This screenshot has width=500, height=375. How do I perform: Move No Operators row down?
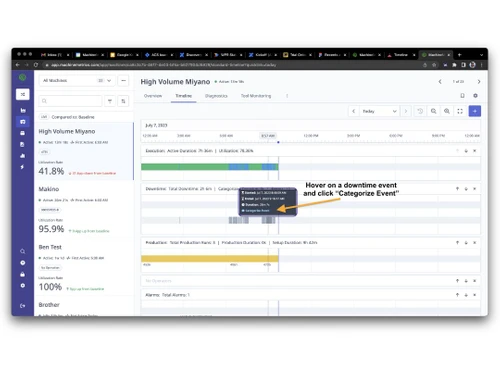point(466,281)
